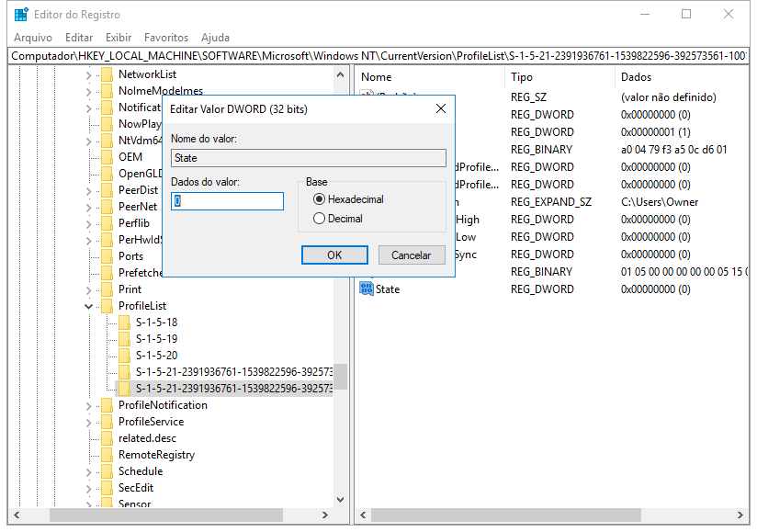
Task: Select the Hexadecimal base option
Action: 320,199
